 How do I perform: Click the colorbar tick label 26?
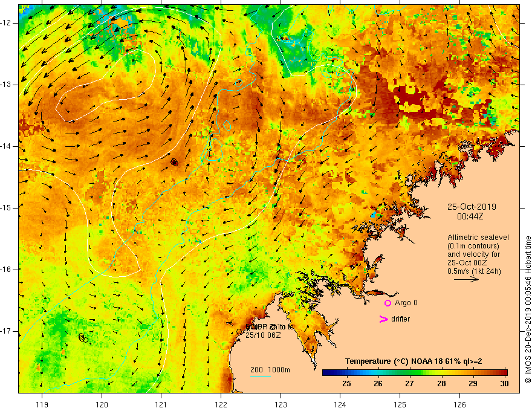click(378, 384)
